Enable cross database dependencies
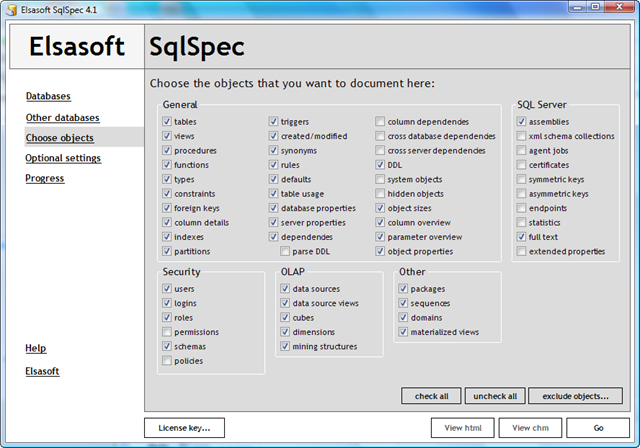Image resolution: width=640 pixels, height=448 pixels. 380,135
